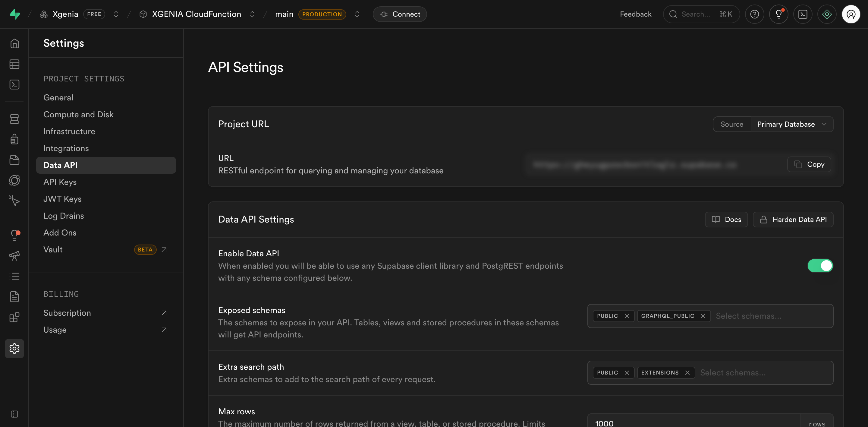Remove the PUBLIC tag from Exposed schemas
868x427 pixels.
[627, 316]
